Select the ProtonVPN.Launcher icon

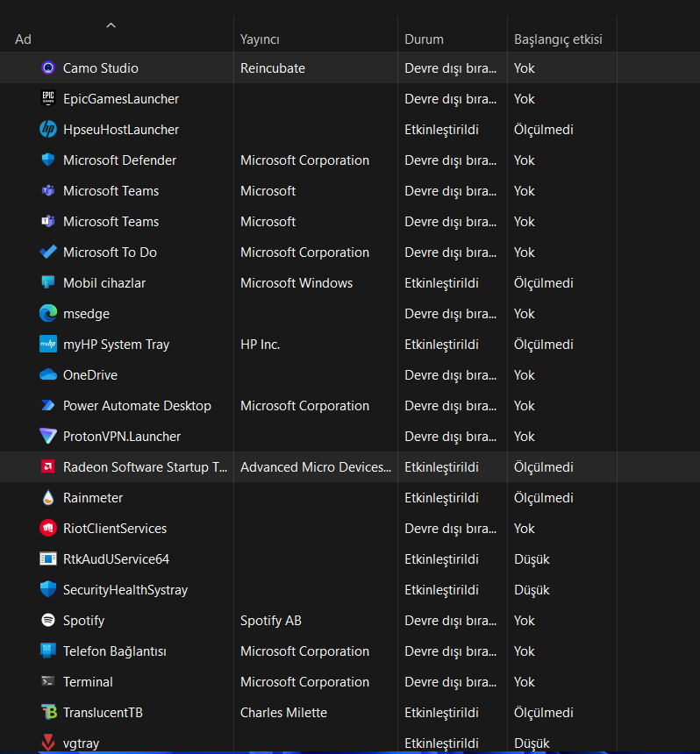pyautogui.click(x=48, y=437)
